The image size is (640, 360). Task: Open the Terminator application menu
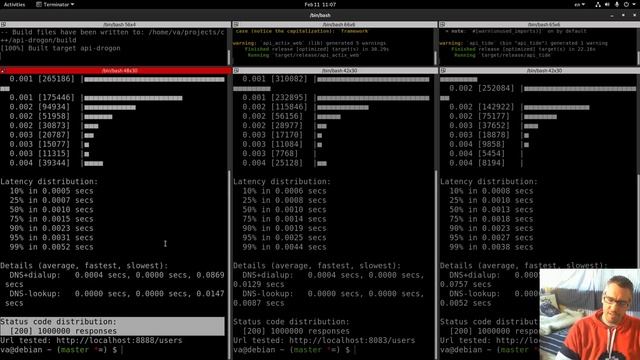55,4
